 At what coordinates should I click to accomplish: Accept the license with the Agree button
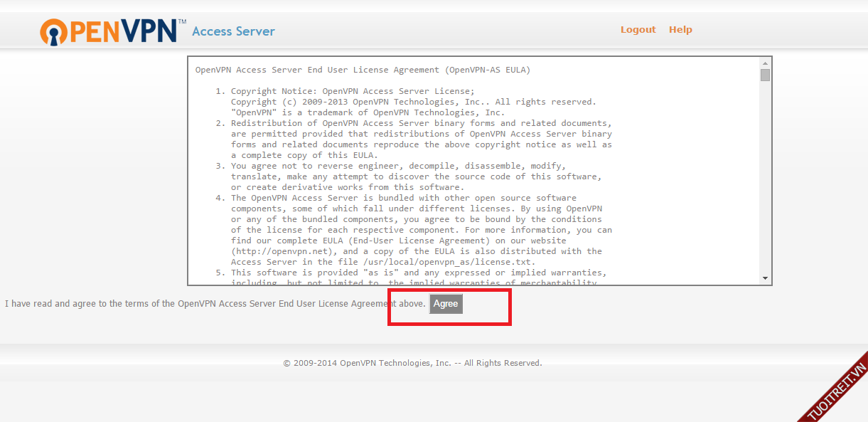tap(446, 304)
